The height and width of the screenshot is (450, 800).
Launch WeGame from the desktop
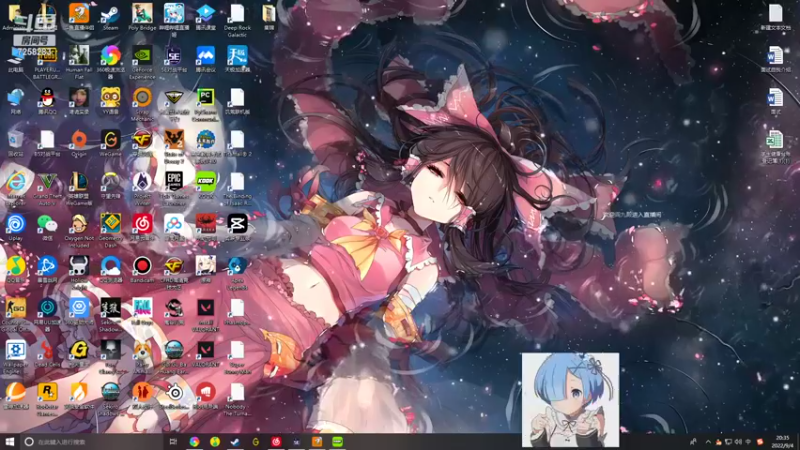pos(110,143)
